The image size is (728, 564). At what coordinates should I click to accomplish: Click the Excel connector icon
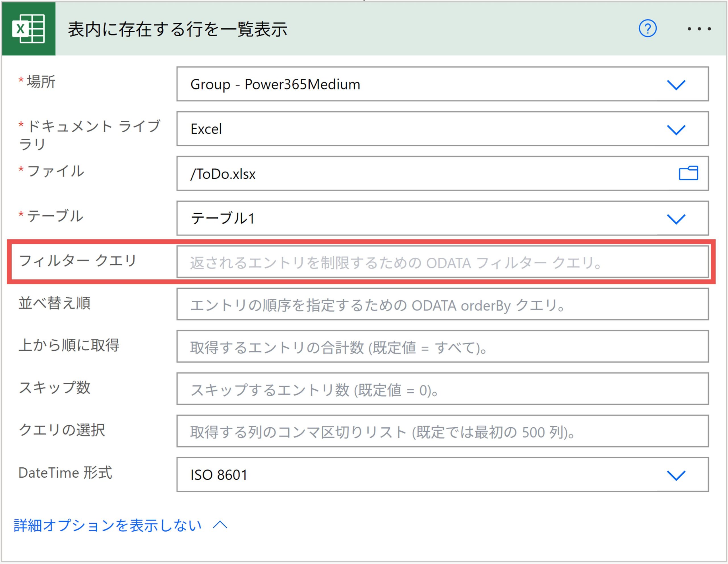coord(29,29)
